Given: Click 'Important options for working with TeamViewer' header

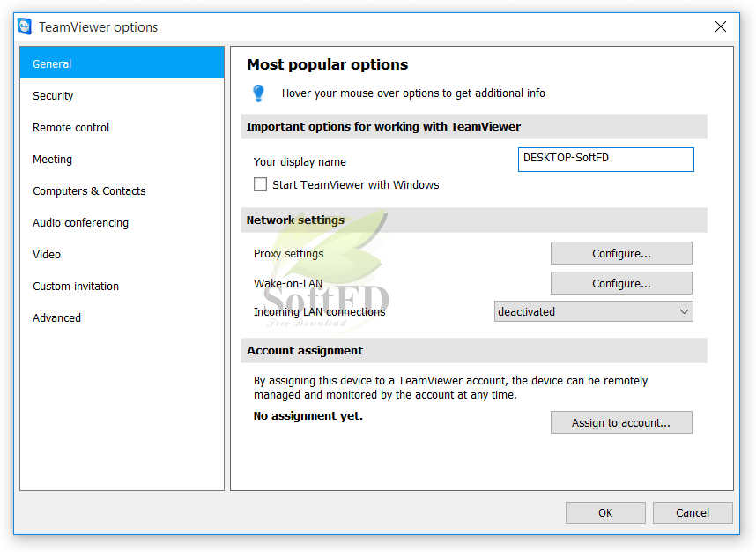Looking at the screenshot, I should [474, 126].
